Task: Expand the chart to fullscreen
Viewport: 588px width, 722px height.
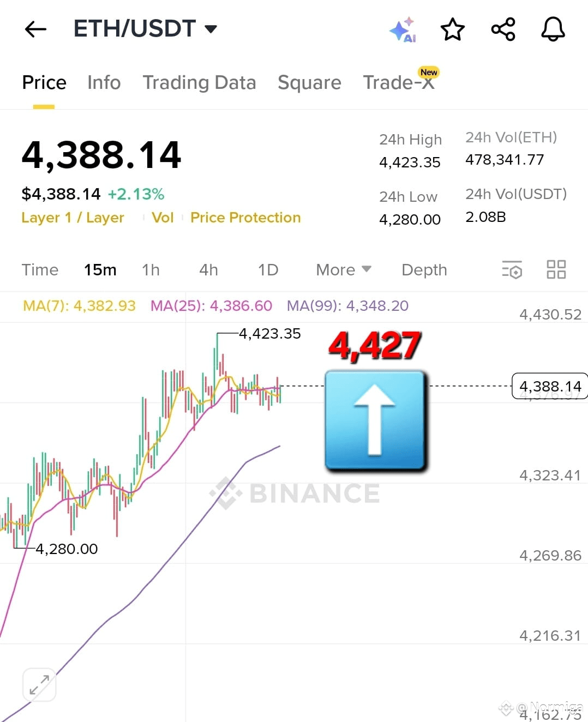Action: click(x=39, y=685)
